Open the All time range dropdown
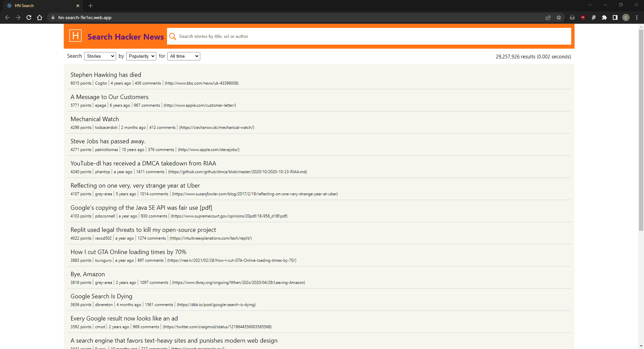This screenshot has height=349, width=644. pos(184,56)
